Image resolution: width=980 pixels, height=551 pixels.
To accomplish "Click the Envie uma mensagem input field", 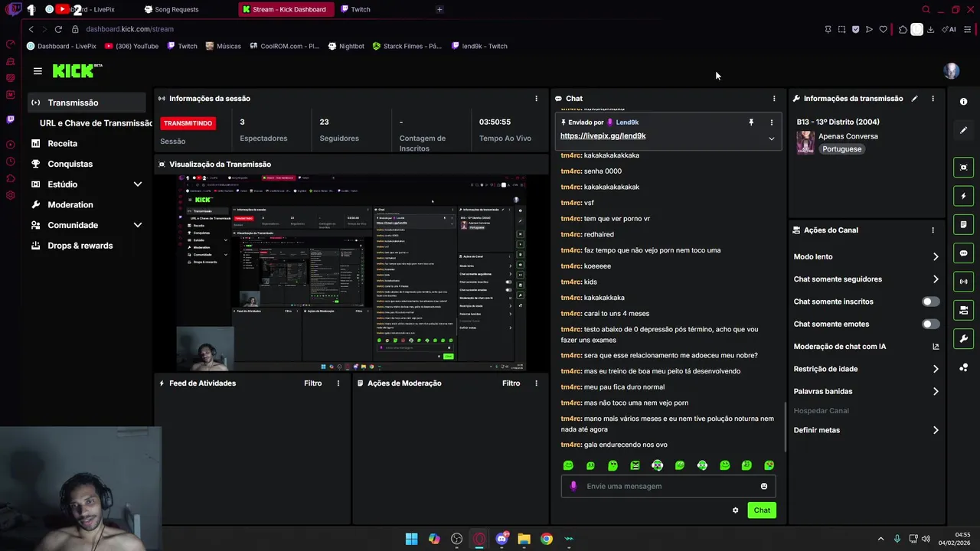I will (668, 487).
